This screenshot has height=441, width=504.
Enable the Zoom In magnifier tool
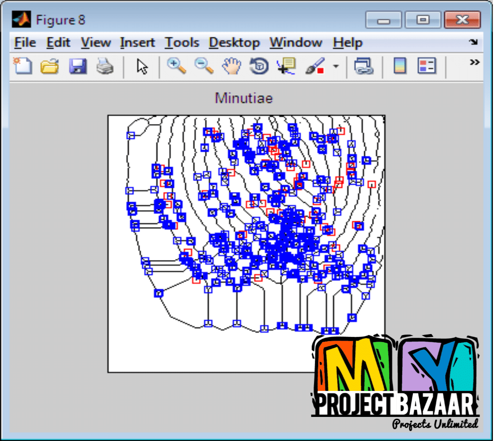click(176, 66)
